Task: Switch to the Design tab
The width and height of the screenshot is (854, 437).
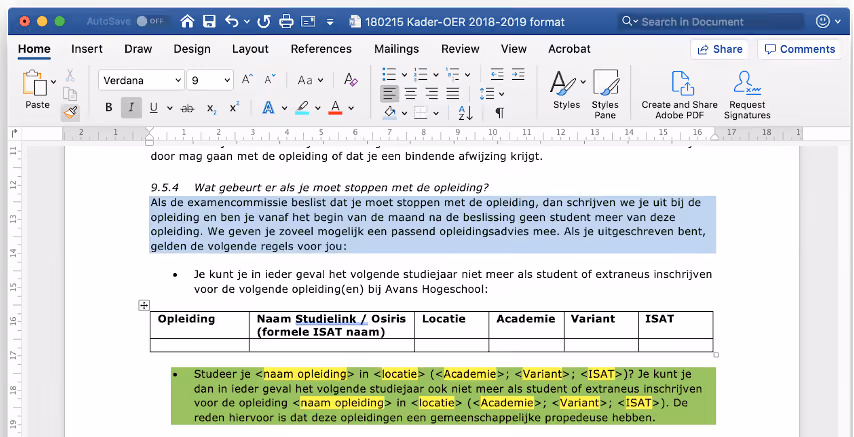Action: tap(192, 48)
